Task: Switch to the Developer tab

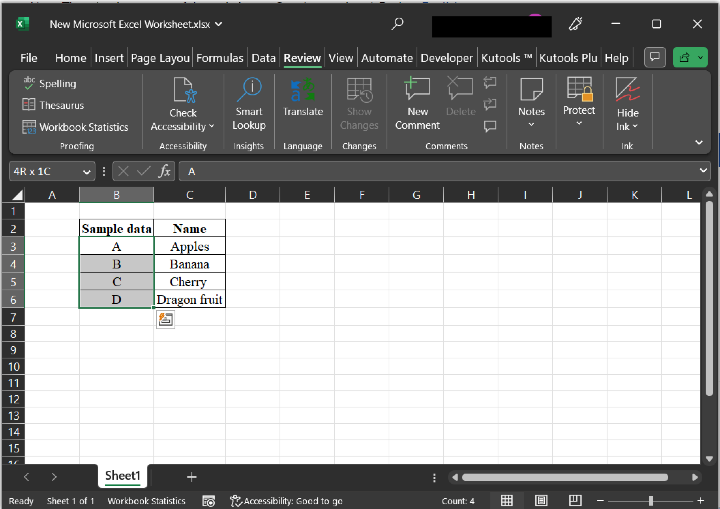Action: click(446, 58)
